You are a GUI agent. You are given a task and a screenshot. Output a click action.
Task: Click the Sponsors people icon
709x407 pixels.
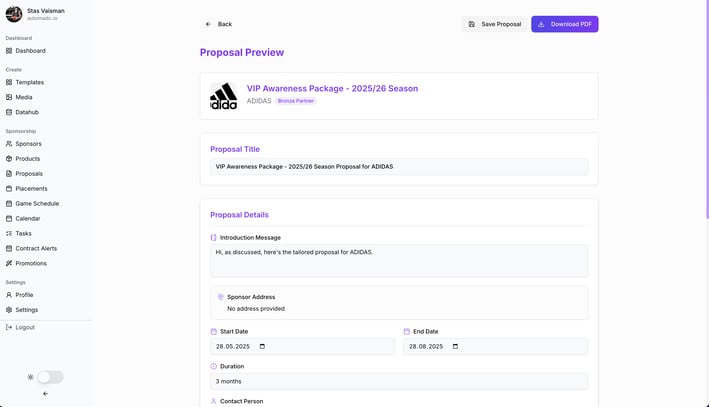tap(9, 144)
